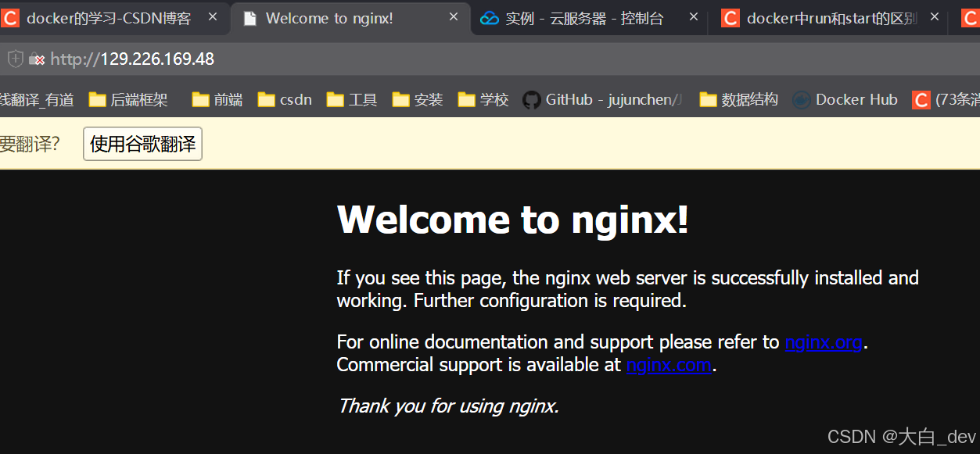
Task: Click the Welcome to nginx! heading
Action: pyautogui.click(x=513, y=219)
